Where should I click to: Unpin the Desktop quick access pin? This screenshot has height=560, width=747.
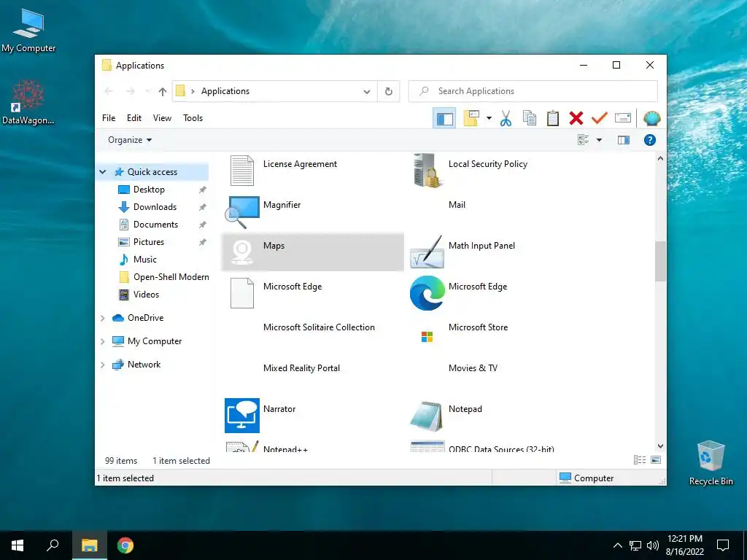click(x=203, y=190)
